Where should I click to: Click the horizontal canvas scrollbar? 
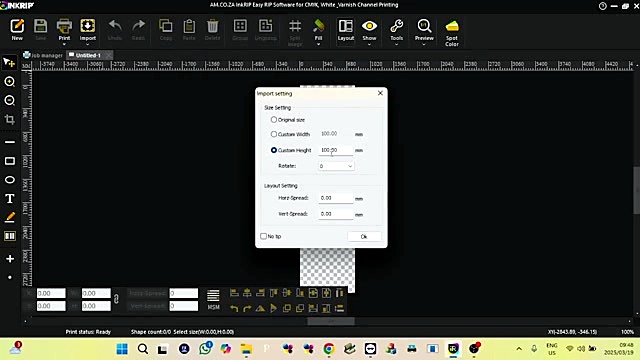tap(331, 322)
